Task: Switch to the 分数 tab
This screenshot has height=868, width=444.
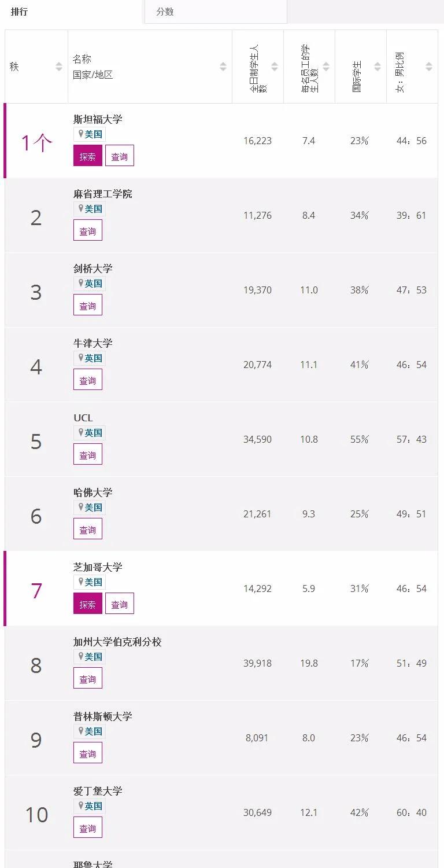Action: click(x=165, y=12)
